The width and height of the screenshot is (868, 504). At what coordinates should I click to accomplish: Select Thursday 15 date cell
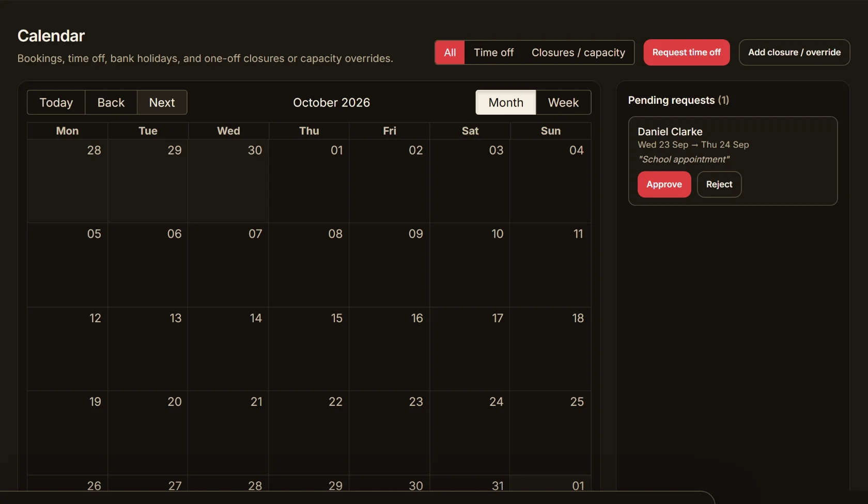pos(309,349)
